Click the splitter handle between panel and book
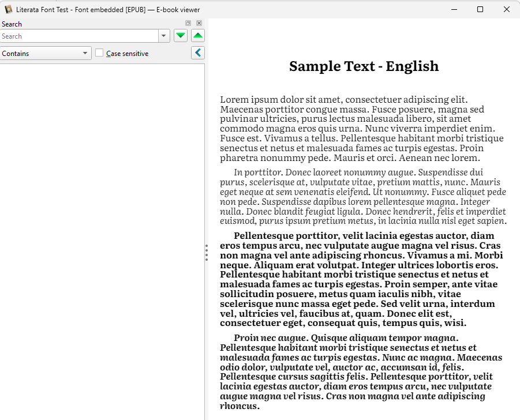520x420 pixels. coord(206,253)
